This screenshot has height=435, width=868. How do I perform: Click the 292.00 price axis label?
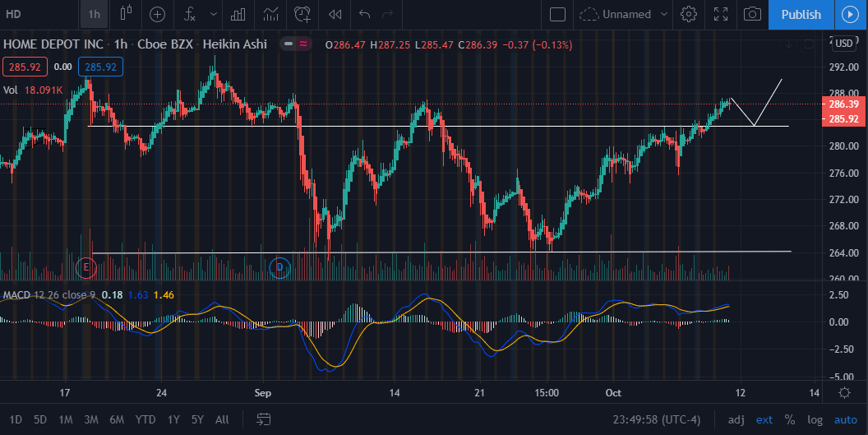(843, 67)
